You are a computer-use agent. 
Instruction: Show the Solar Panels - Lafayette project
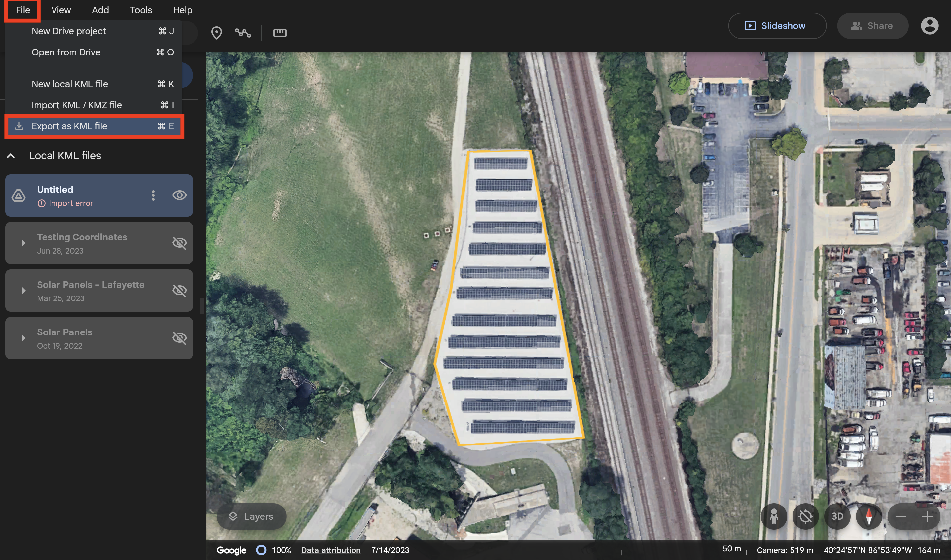(x=179, y=291)
